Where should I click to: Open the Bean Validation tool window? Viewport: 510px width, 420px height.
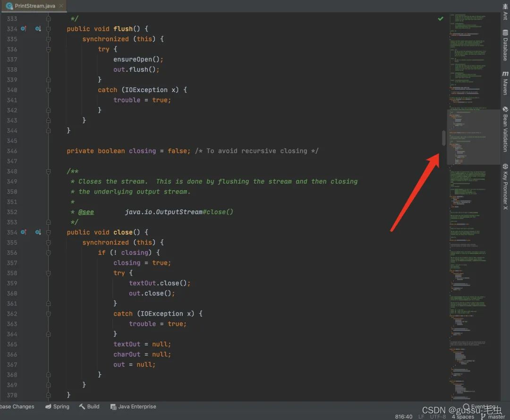tap(505, 129)
